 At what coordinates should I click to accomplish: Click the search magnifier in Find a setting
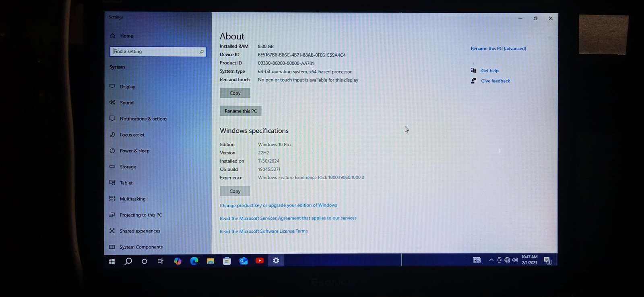[202, 51]
